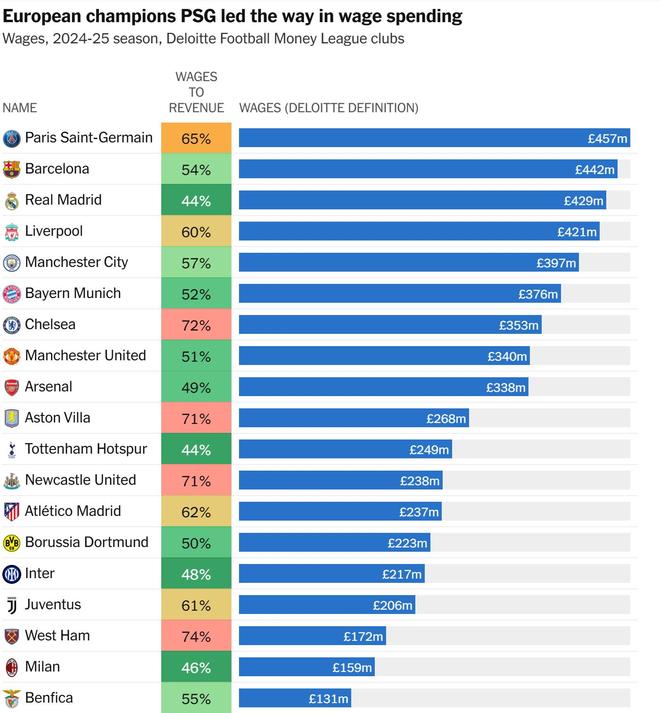The height and width of the screenshot is (713, 660).
Task: Click the Newcastle United club name
Action: (x=80, y=480)
